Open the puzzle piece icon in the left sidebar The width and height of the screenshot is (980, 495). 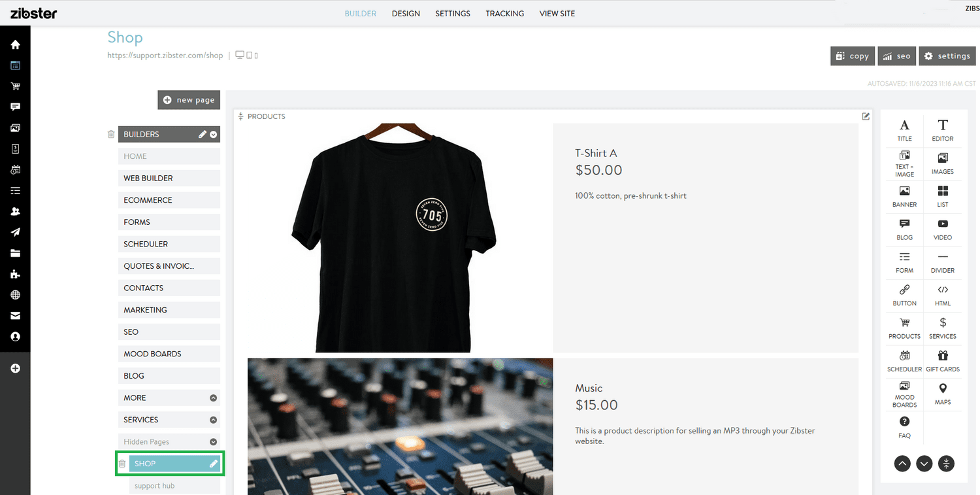click(x=15, y=274)
